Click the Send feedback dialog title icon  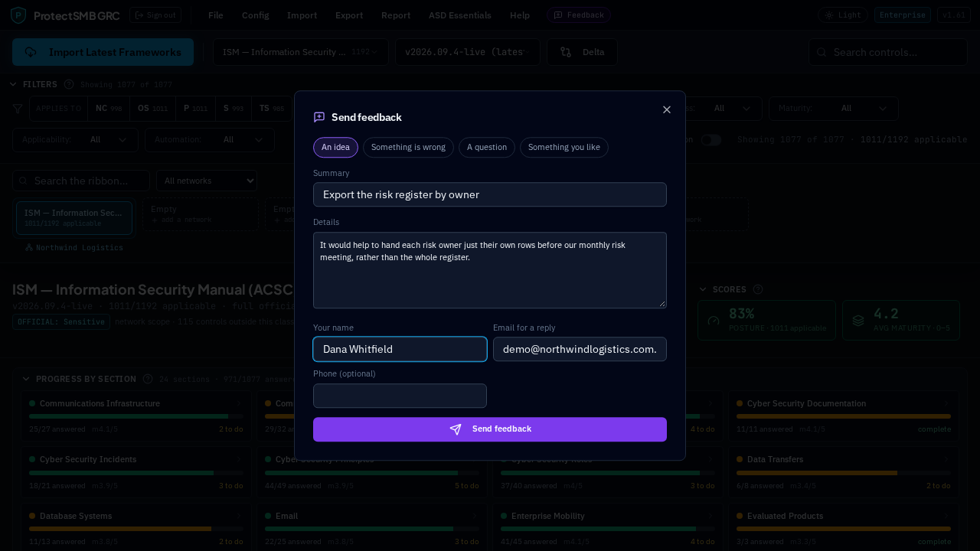pyautogui.click(x=319, y=117)
